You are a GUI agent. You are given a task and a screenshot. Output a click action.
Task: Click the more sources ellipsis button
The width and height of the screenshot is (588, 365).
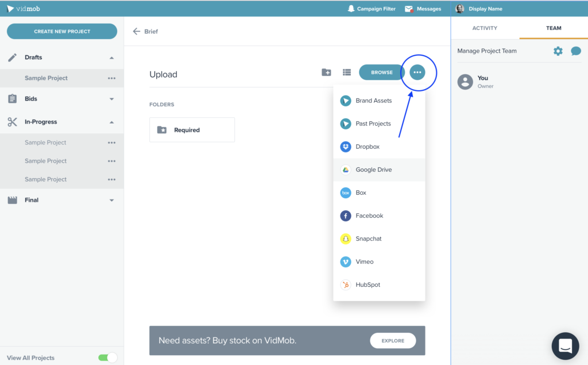[x=417, y=72]
